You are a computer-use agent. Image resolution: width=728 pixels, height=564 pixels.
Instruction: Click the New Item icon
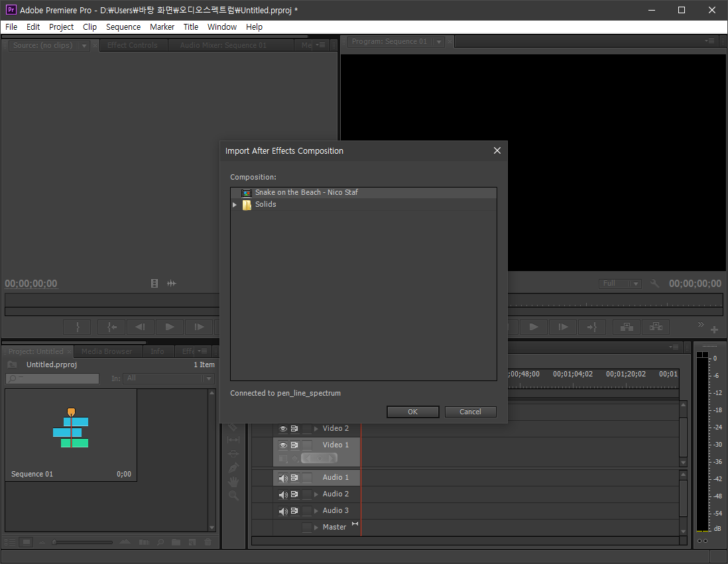point(192,541)
